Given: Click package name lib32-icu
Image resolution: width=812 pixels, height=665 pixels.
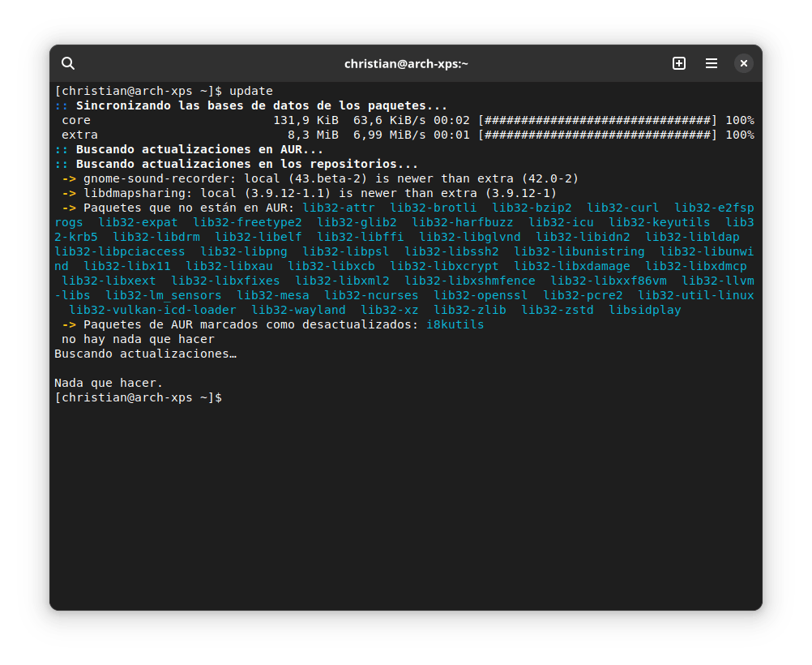Looking at the screenshot, I should (561, 222).
